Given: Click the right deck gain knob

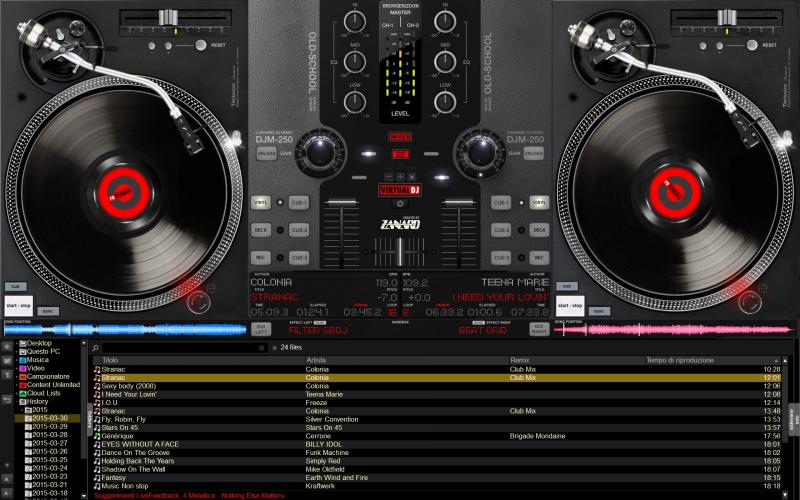Looking at the screenshot, I should tap(480, 152).
